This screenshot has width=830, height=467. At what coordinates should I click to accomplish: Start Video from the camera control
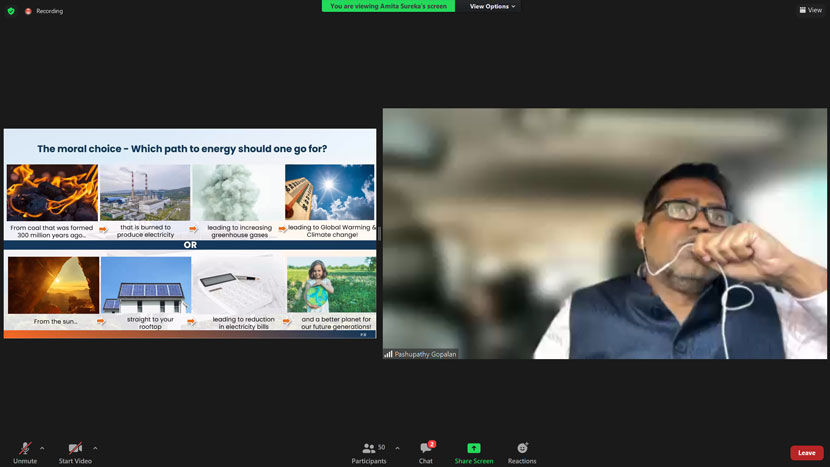[x=75, y=450]
